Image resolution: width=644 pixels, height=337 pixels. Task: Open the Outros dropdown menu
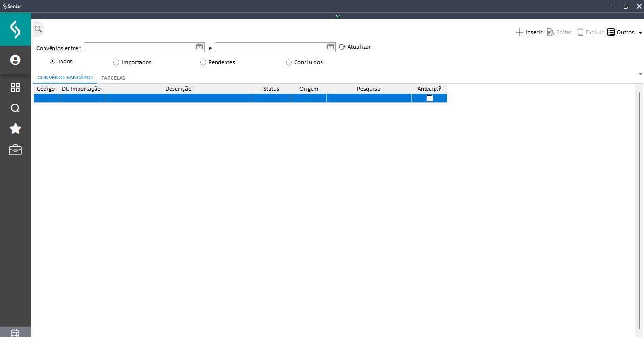coord(624,32)
